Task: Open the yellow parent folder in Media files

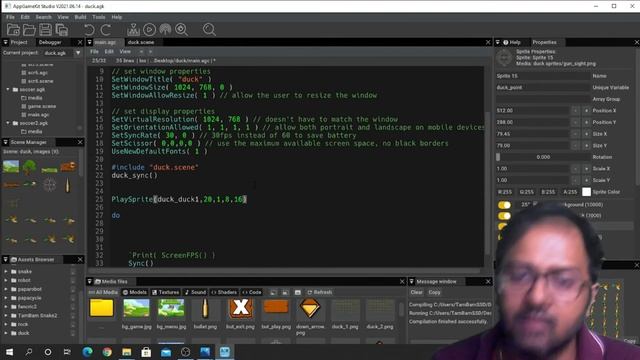Action: point(102,308)
